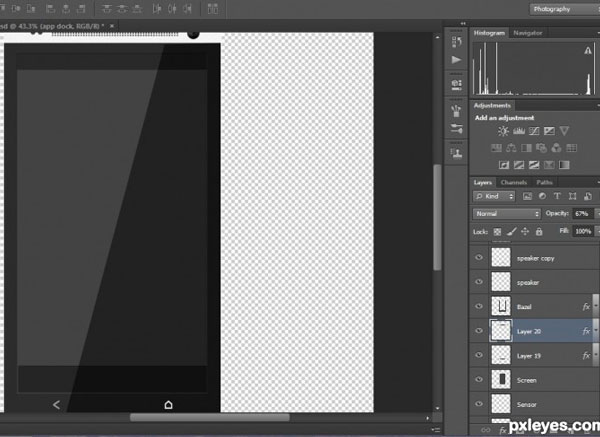The image size is (600, 437).
Task: Open the Kind layer filter dropdown
Action: [493, 197]
